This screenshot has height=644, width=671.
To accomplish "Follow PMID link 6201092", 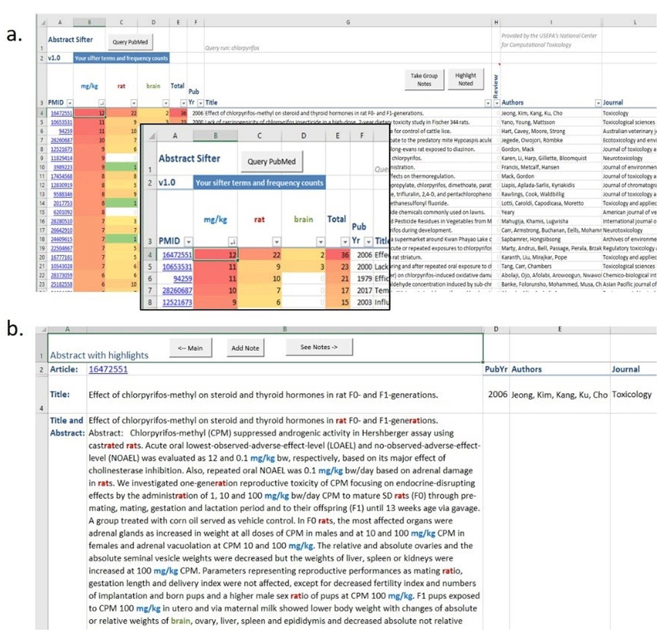I will [x=63, y=212].
